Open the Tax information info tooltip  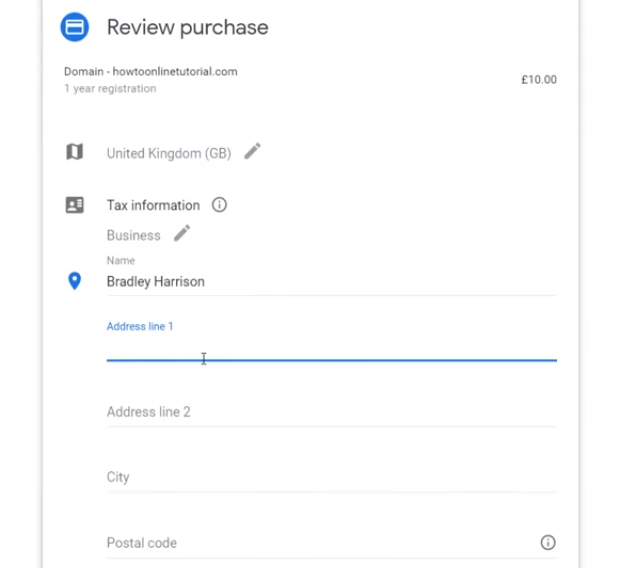pos(219,205)
